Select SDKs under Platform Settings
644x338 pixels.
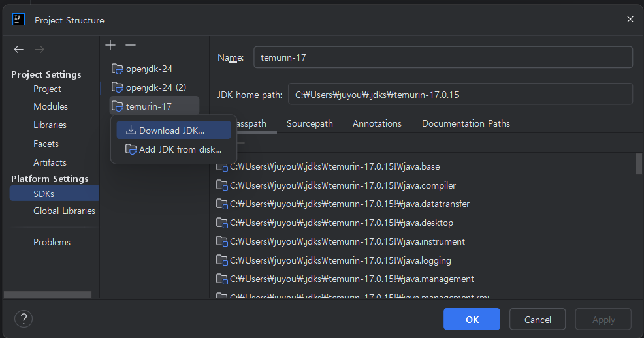tap(54, 194)
